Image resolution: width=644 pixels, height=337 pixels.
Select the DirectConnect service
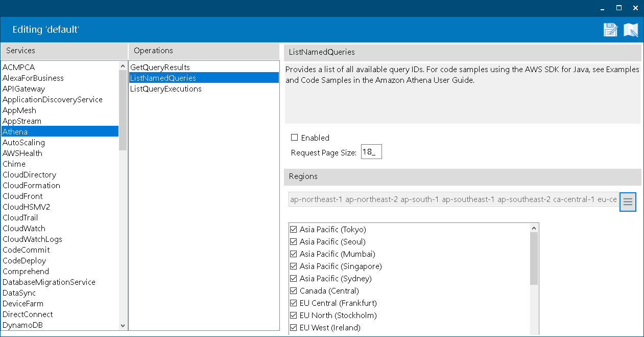[60, 314]
